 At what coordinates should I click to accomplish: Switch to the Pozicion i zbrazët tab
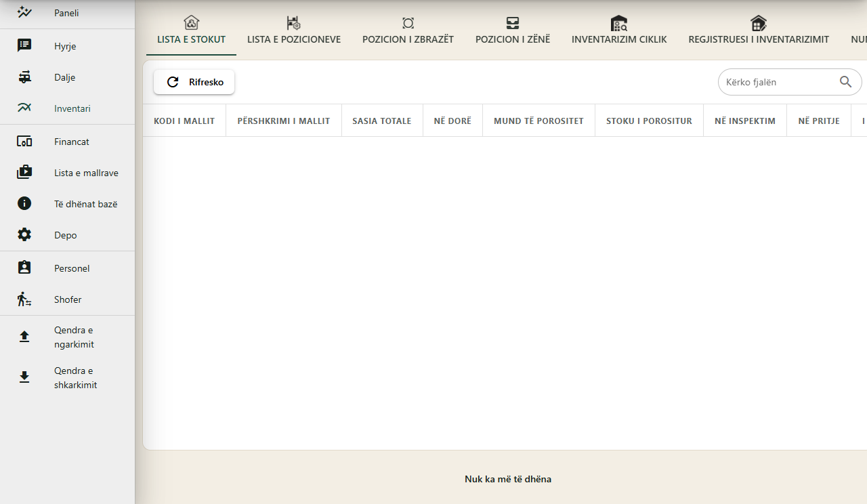(x=408, y=31)
